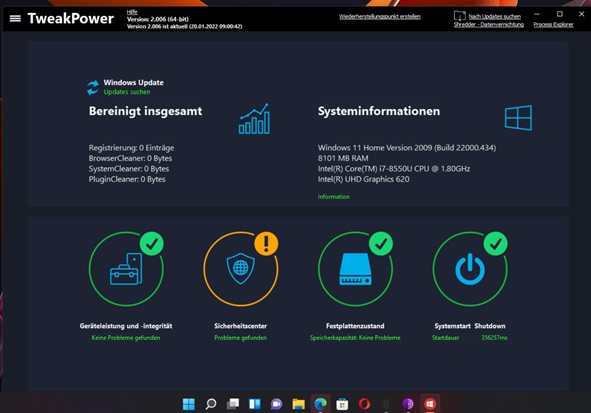Click the Intel Core i7-8550U CPU text
Image resolution: width=591 pixels, height=413 pixels.
point(394,169)
